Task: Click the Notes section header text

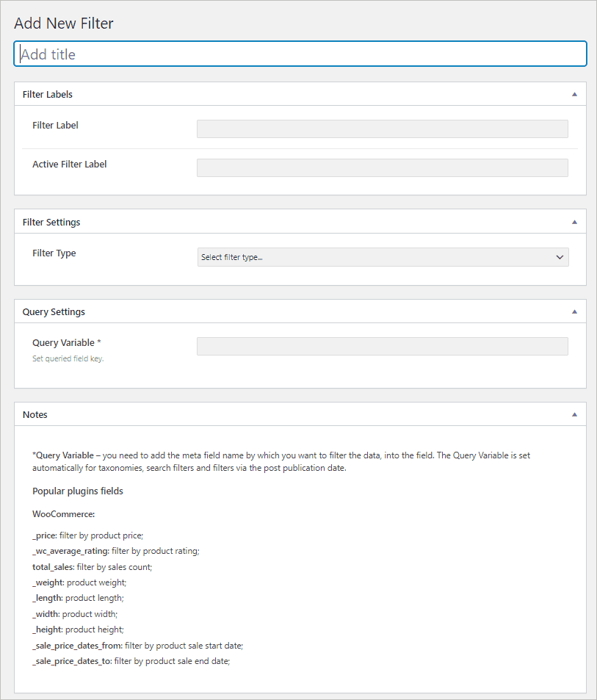Action: [x=35, y=414]
